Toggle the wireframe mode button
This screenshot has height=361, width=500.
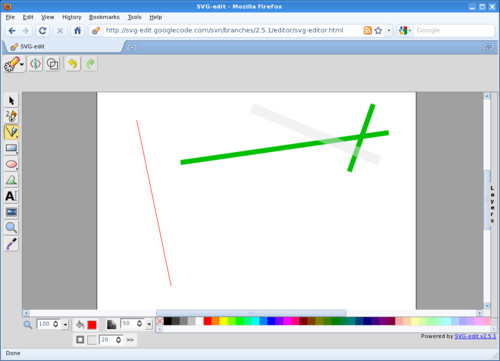point(52,64)
